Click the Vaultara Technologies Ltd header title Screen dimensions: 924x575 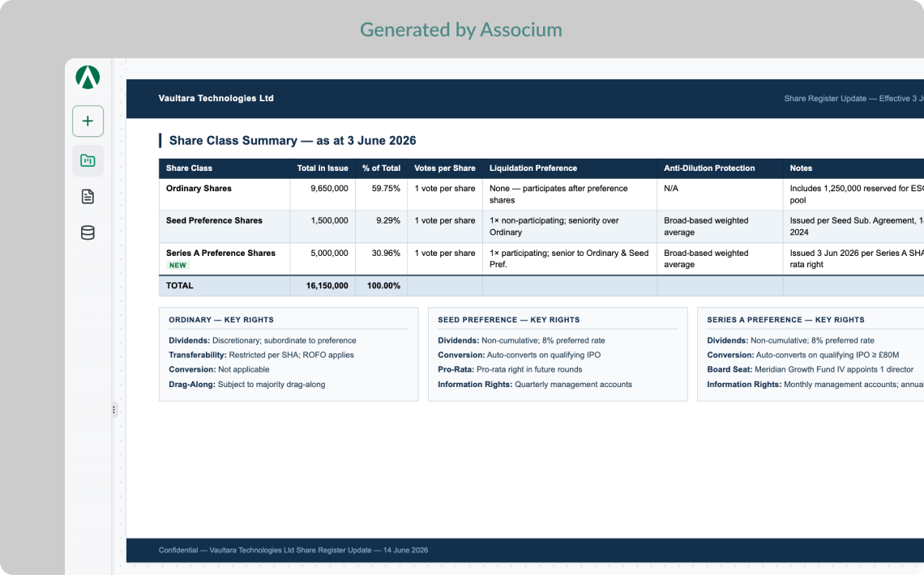click(216, 98)
